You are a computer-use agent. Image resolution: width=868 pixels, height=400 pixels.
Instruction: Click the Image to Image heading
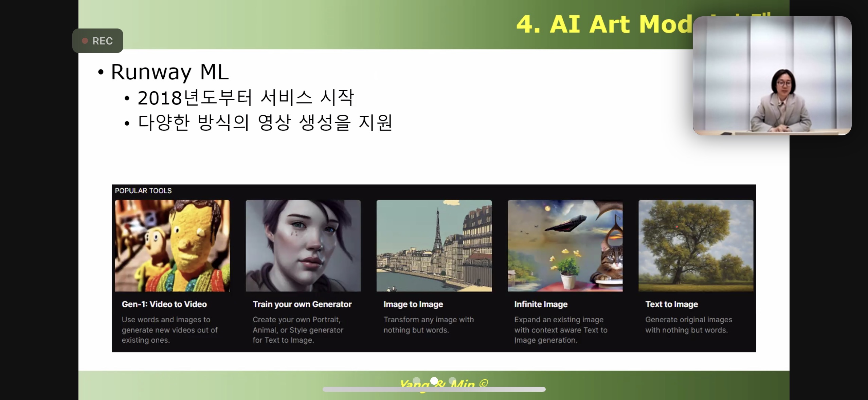click(x=413, y=304)
